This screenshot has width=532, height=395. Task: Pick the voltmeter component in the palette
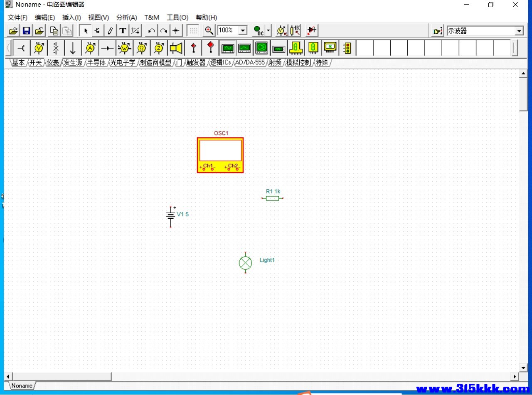[x=39, y=48]
